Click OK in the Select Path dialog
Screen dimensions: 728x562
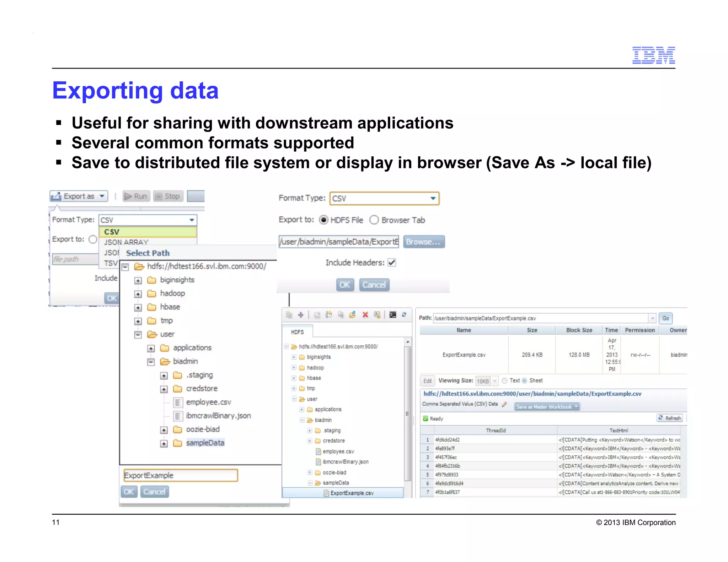pyautogui.click(x=129, y=492)
